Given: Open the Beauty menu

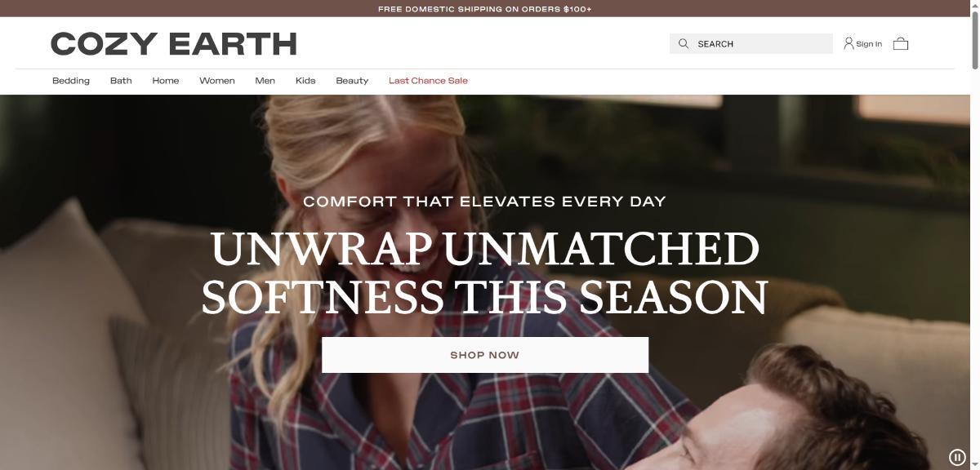Looking at the screenshot, I should (x=352, y=81).
